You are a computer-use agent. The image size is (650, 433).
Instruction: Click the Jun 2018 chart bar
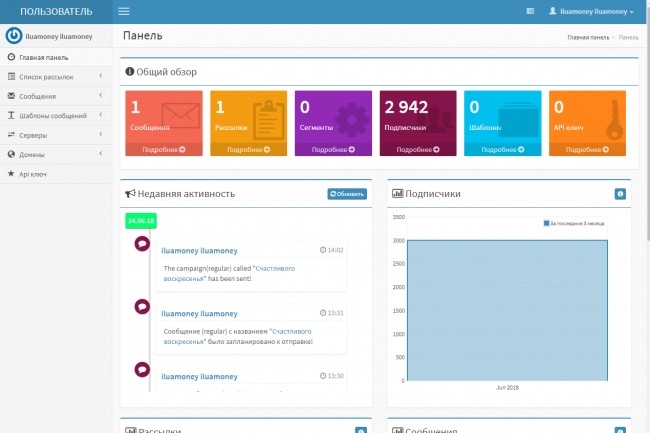[507, 310]
